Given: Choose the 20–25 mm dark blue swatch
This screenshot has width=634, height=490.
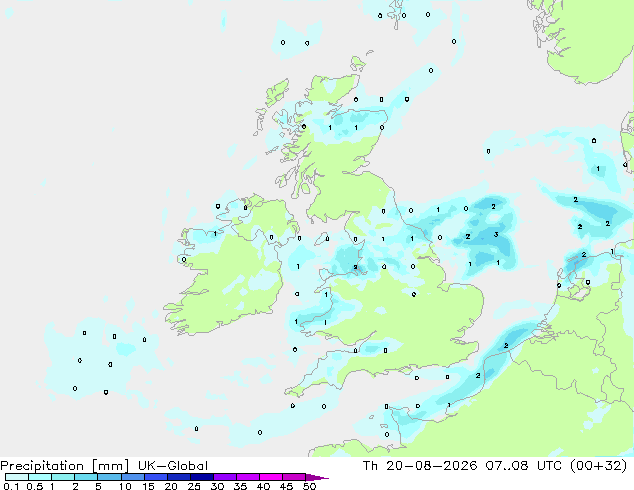Looking at the screenshot, I should 179,477.
